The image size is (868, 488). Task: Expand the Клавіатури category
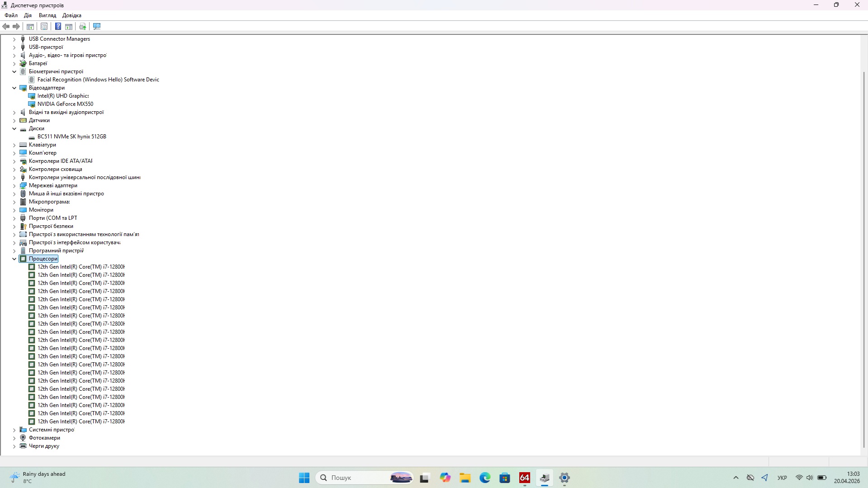pyautogui.click(x=14, y=145)
